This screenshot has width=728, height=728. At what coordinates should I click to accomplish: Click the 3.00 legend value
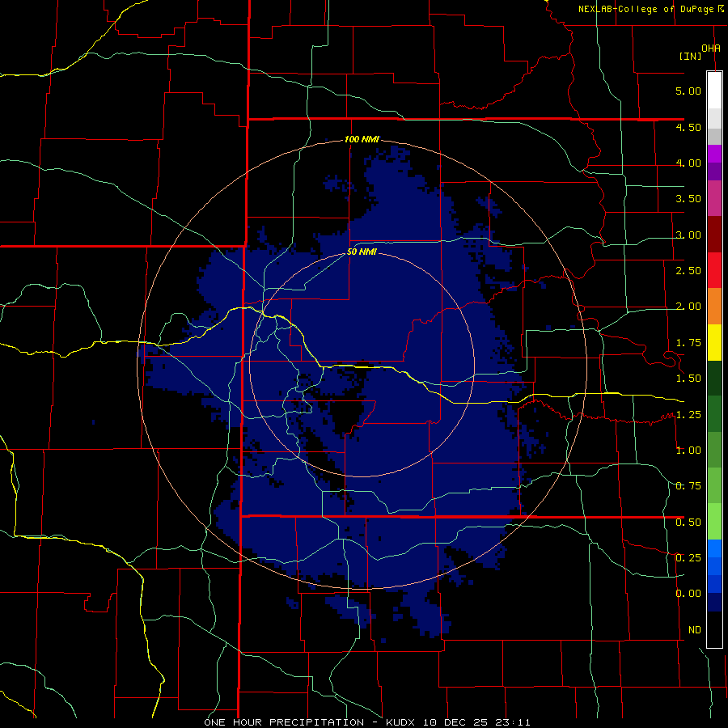(x=688, y=235)
